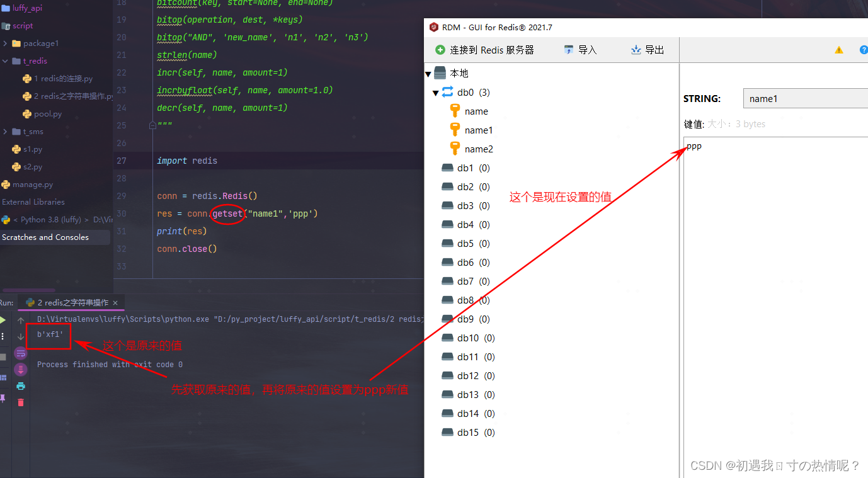Click 'print(res)' on line 31
Viewport: 868px width, 478px height.
(x=182, y=231)
